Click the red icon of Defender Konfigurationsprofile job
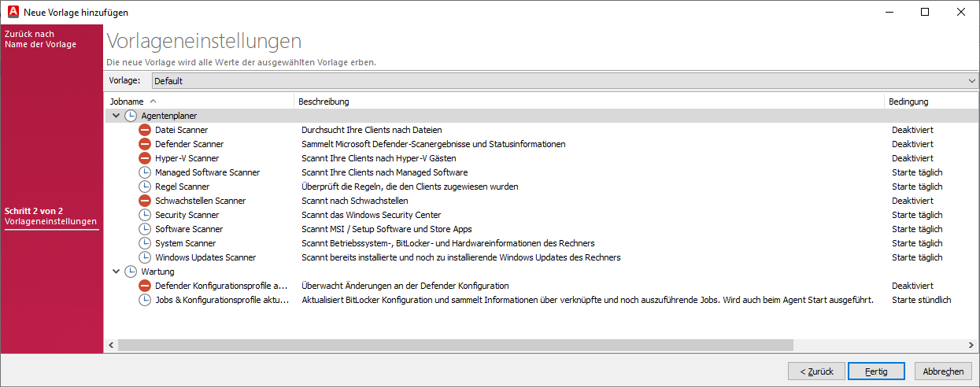Screen dimensions: 980x388 pyautogui.click(x=145, y=286)
